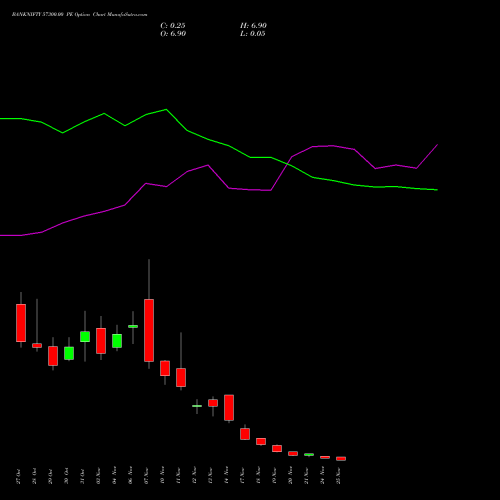Click the red candle above 11 Nov
This screenshot has height=500, width=500.
181,377
